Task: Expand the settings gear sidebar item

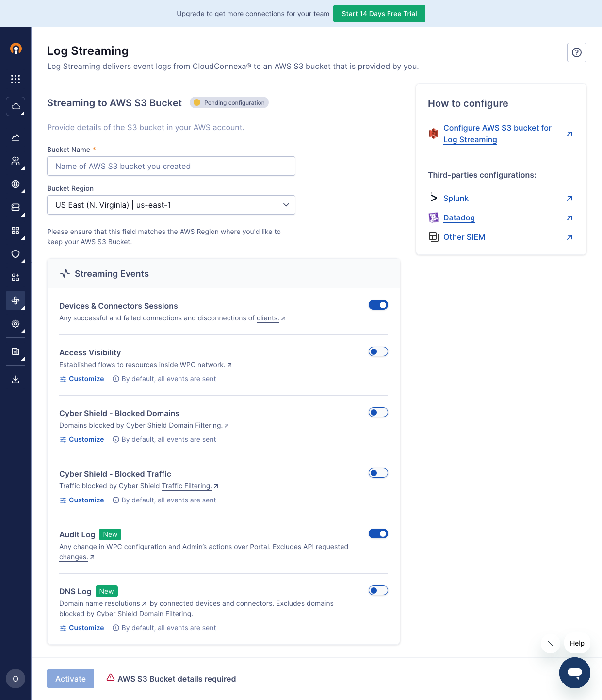Action: tap(15, 324)
